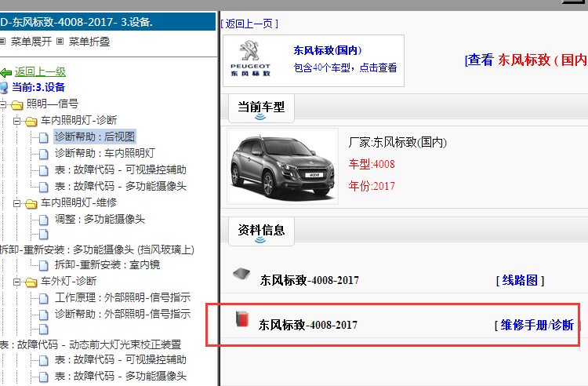Click 东风标致-4008-2017 text in 线路图 row

tap(310, 280)
